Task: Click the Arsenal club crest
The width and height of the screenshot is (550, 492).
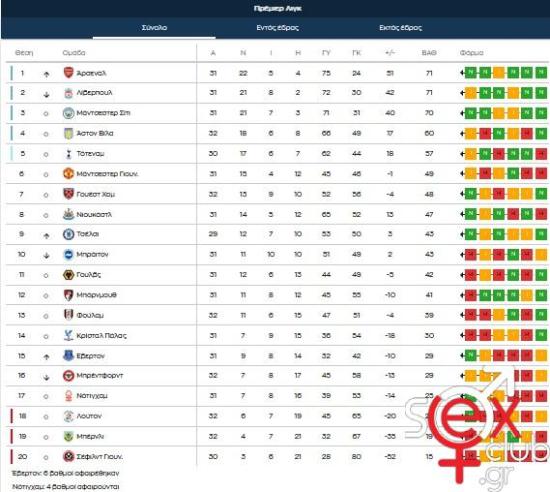Action: (68, 73)
